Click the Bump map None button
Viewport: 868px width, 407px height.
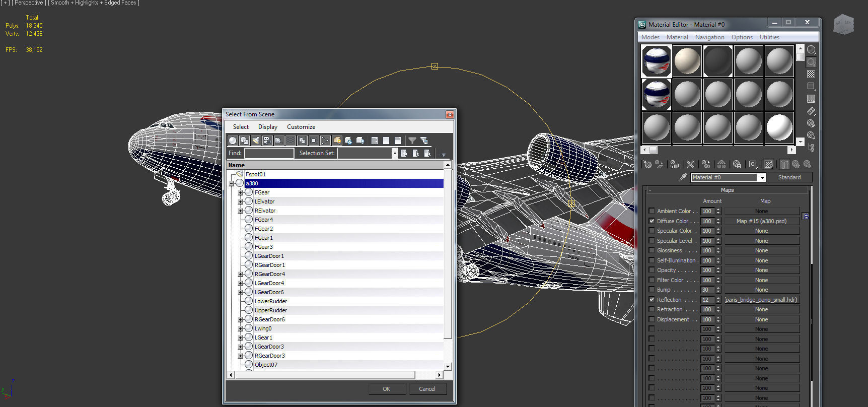point(762,290)
